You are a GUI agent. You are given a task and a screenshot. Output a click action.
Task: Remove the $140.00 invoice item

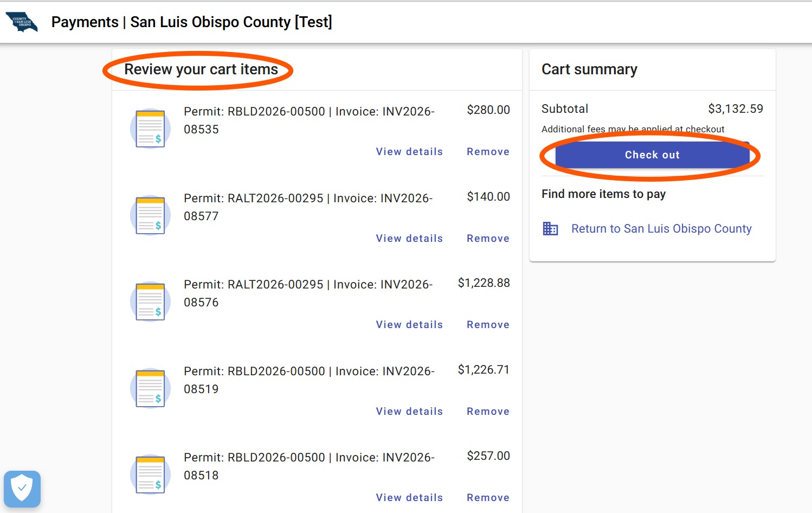coord(488,239)
